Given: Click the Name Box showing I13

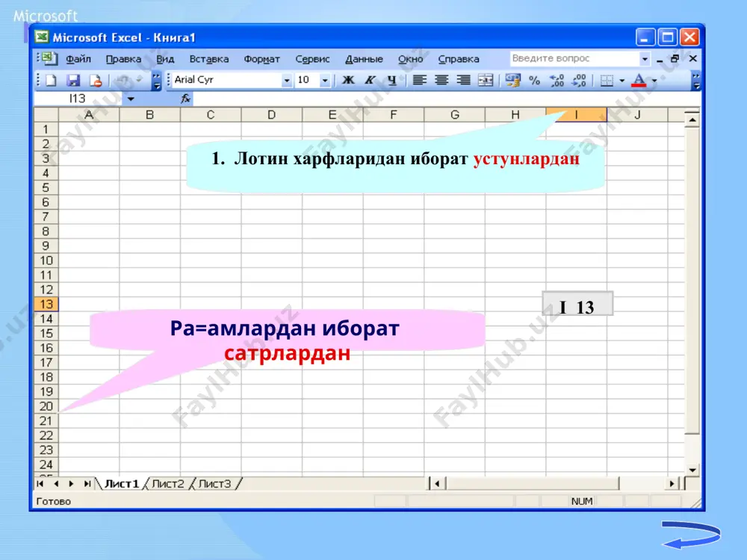Looking at the screenshot, I should click(x=78, y=99).
